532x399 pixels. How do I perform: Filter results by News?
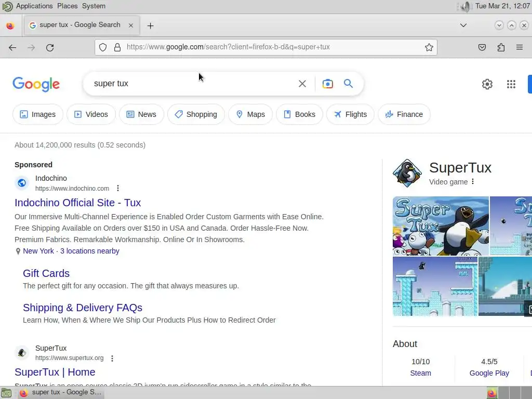(x=141, y=114)
